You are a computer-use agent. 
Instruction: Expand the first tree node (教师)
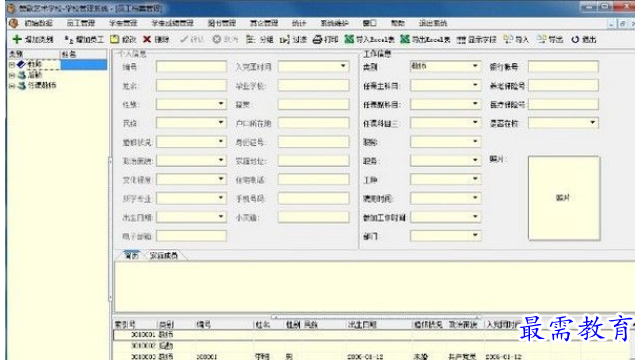[12, 65]
